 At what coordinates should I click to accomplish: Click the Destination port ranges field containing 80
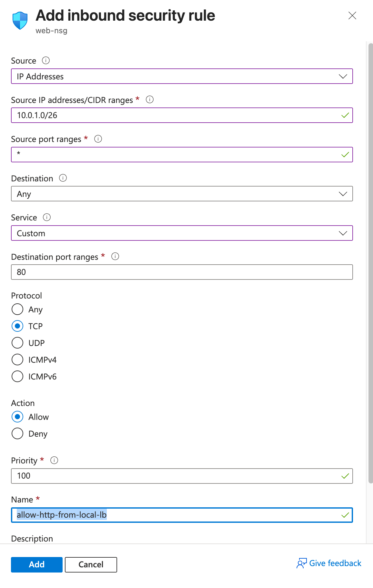(182, 272)
